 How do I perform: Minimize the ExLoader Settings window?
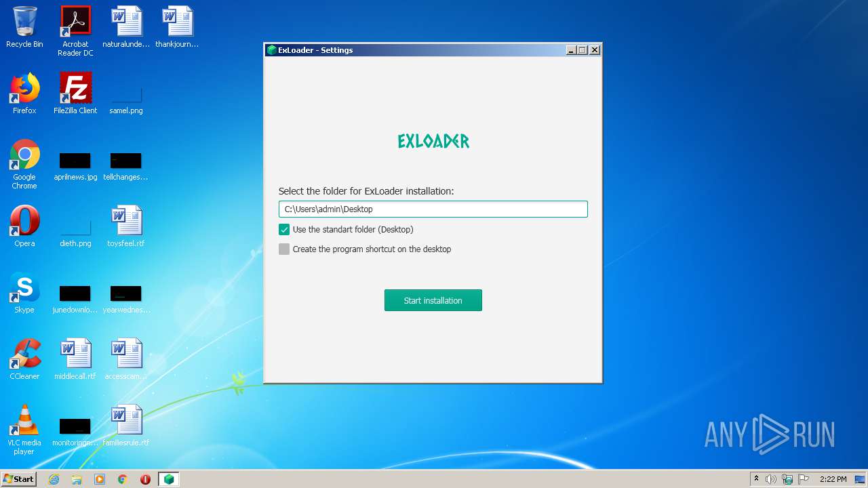click(x=571, y=50)
